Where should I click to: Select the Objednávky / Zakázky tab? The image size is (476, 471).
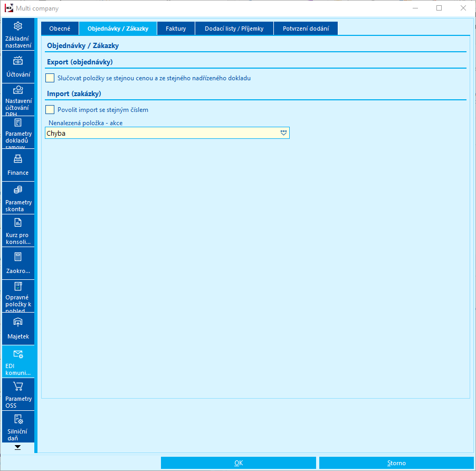tap(118, 29)
